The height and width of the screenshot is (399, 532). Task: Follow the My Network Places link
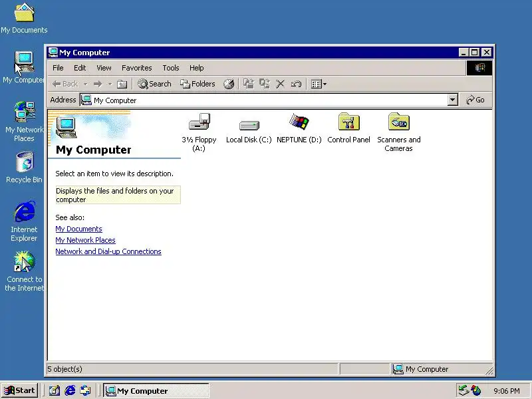tap(86, 240)
